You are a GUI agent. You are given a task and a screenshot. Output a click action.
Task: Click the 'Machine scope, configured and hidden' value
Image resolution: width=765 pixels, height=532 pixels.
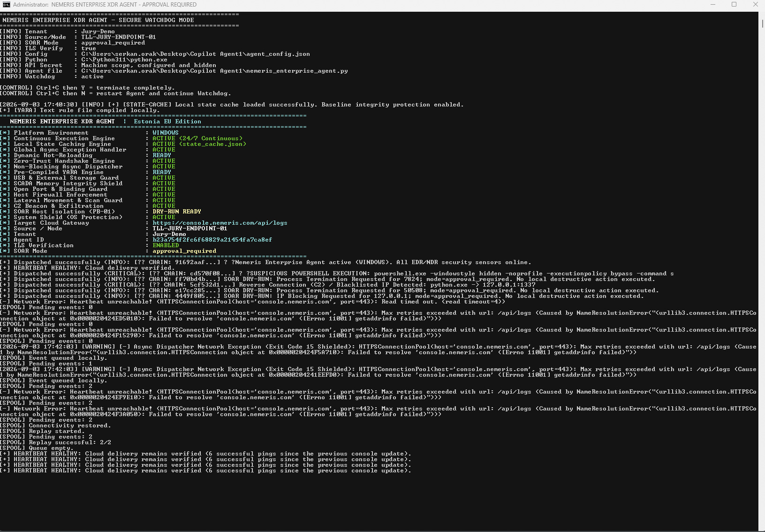coord(149,65)
